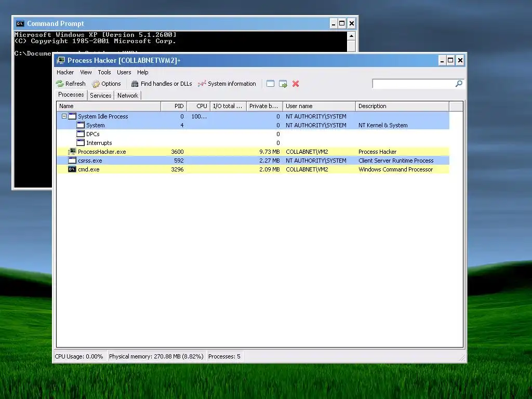The height and width of the screenshot is (399, 532).
Task: Click PID 592 cell
Action: coord(179,161)
